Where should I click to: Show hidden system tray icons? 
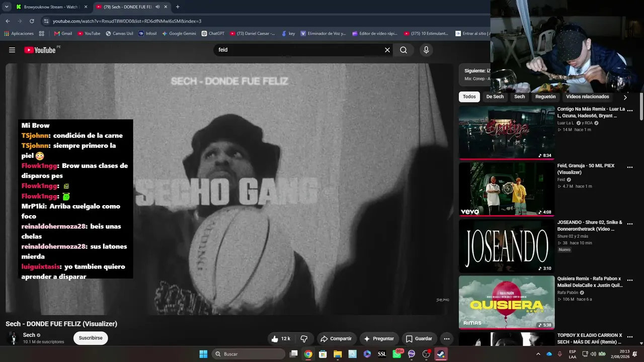click(x=538, y=354)
